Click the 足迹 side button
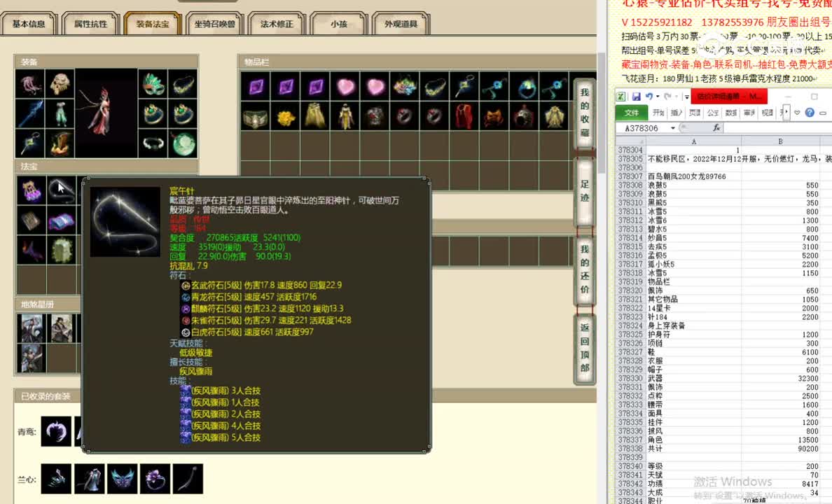832x504 pixels. click(x=584, y=192)
